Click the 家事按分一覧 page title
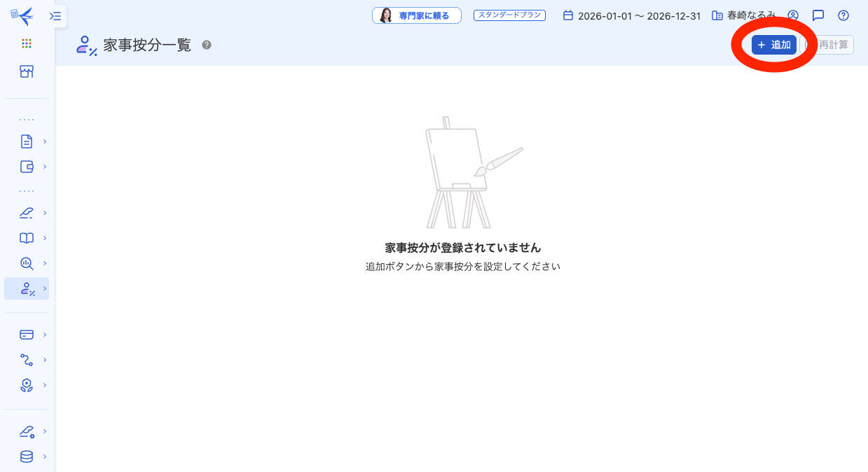 [x=147, y=46]
